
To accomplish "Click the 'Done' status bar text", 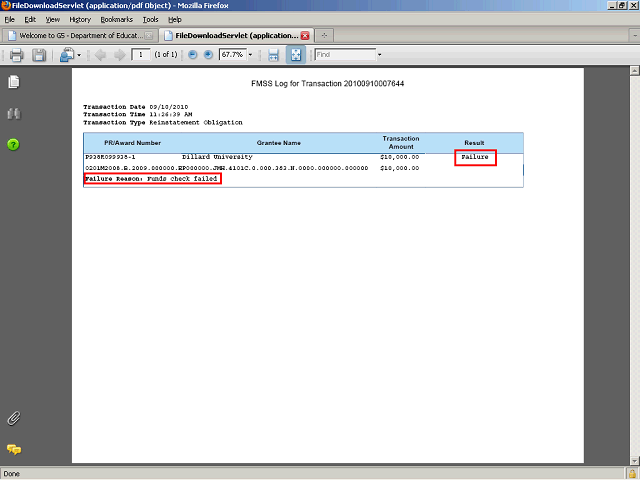I will [x=11, y=474].
